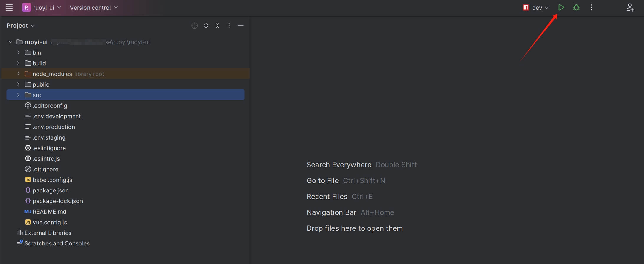Click the .editorconfig gear icon
This screenshot has width=644, height=264.
pyautogui.click(x=28, y=105)
